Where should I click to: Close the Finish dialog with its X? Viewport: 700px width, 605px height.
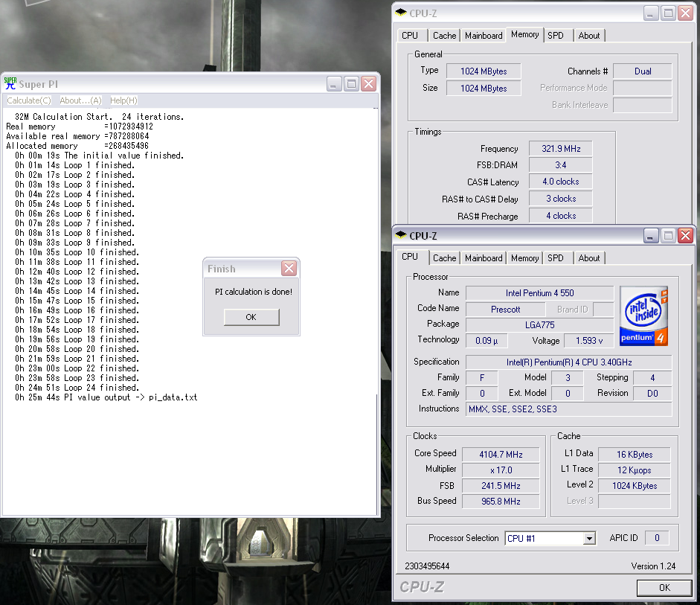289,269
